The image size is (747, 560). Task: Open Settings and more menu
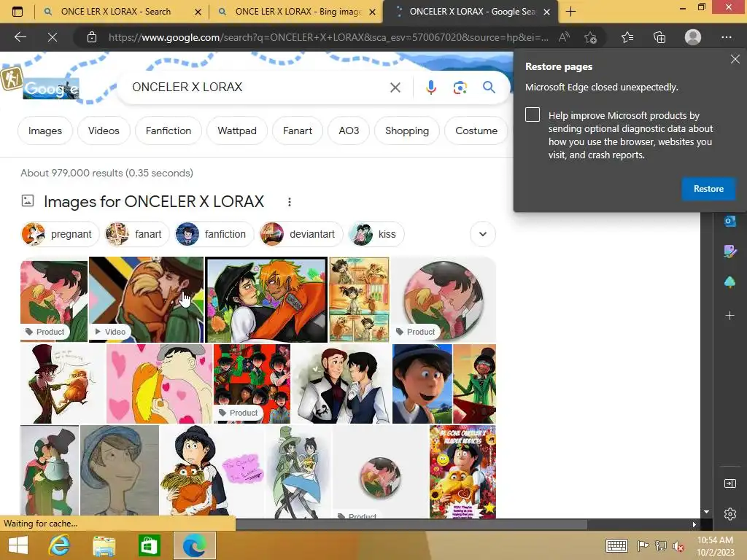[x=726, y=37]
